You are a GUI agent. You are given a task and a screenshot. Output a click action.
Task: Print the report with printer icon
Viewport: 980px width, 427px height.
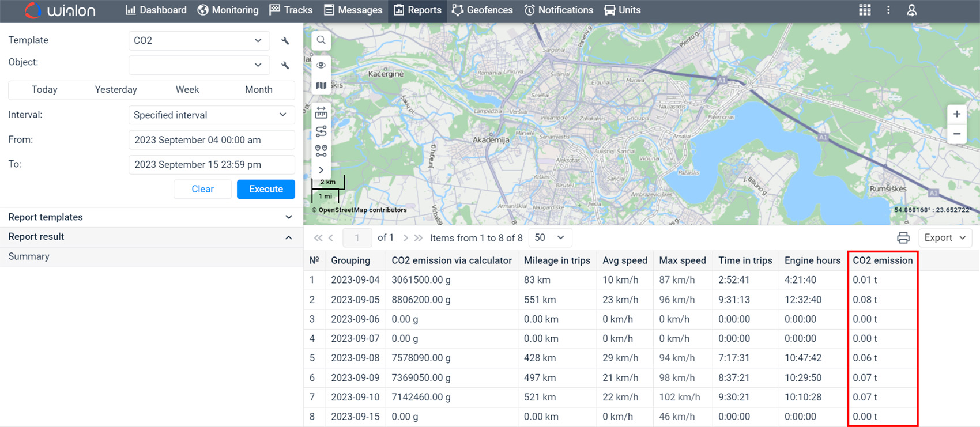pyautogui.click(x=903, y=238)
